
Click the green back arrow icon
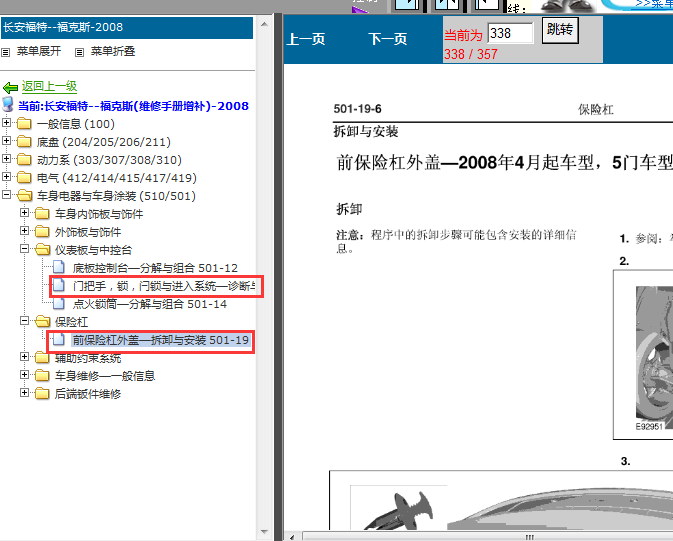tap(10, 88)
